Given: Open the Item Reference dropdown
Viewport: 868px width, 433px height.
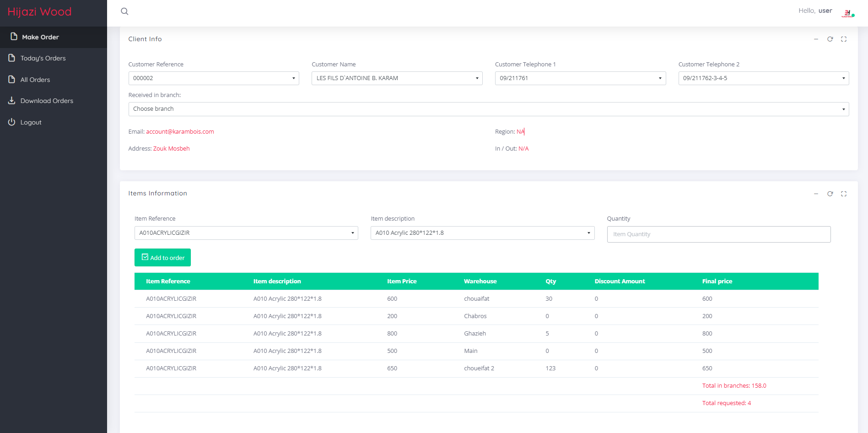Looking at the screenshot, I should coord(246,233).
